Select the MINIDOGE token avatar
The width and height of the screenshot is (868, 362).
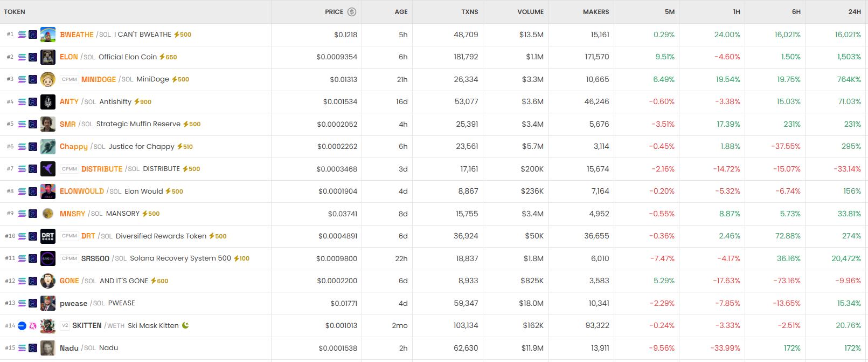coord(48,79)
